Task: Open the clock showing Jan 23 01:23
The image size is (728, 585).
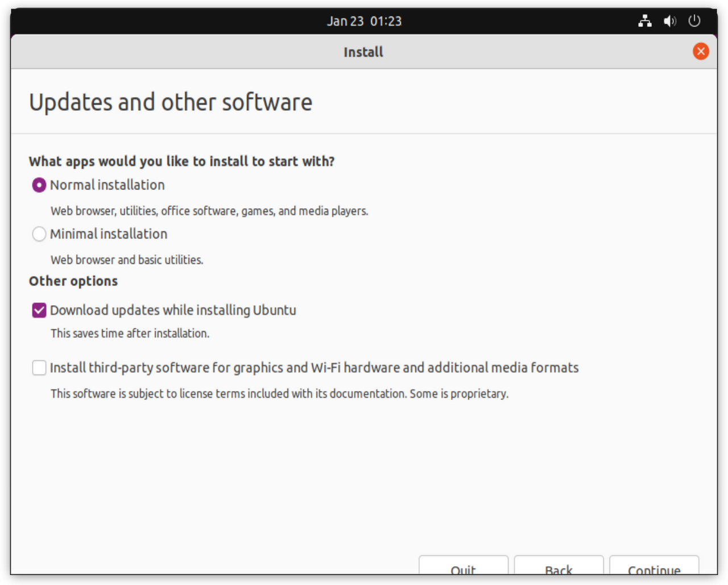Action: point(364,21)
